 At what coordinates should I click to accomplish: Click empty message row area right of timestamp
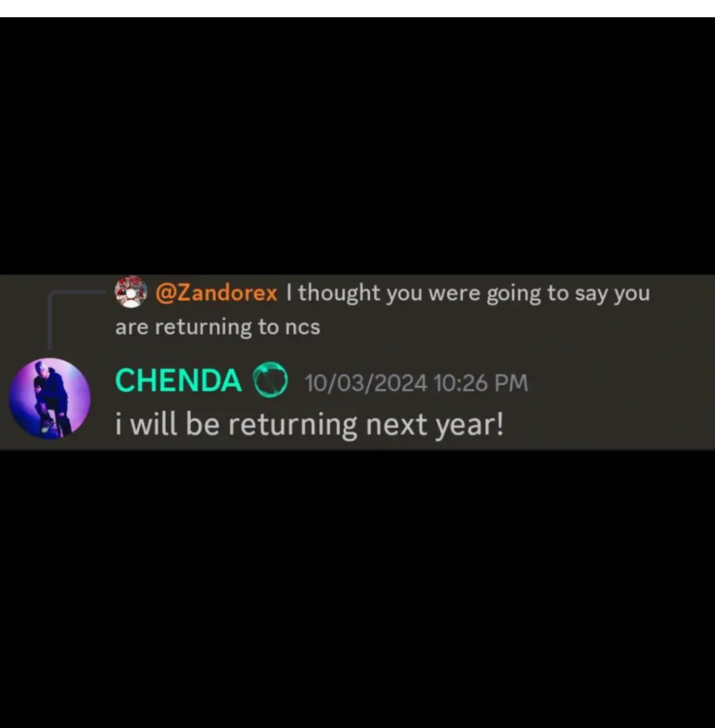click(622, 383)
